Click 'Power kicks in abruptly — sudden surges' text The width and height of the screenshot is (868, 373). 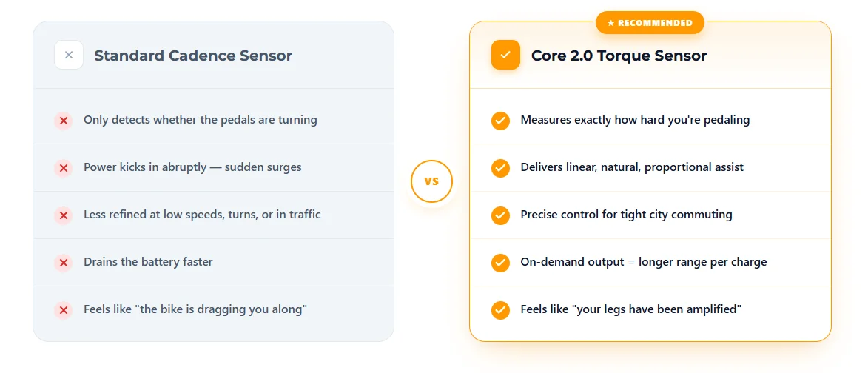(x=192, y=167)
